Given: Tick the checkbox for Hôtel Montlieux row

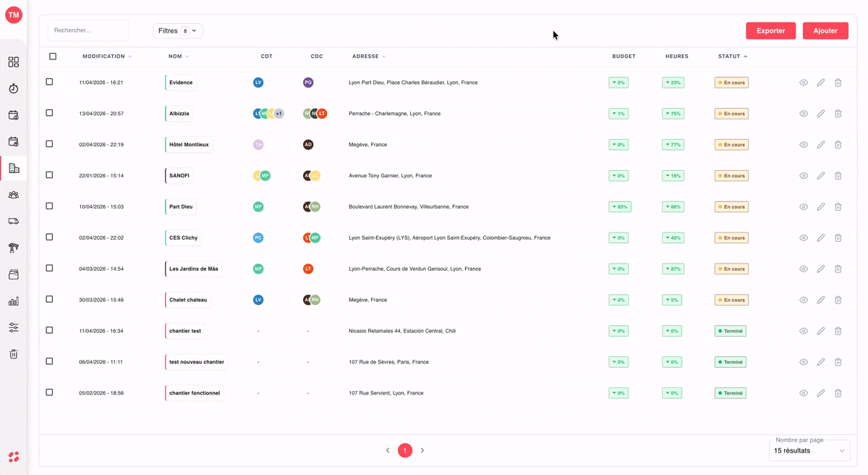Looking at the screenshot, I should tap(49, 144).
